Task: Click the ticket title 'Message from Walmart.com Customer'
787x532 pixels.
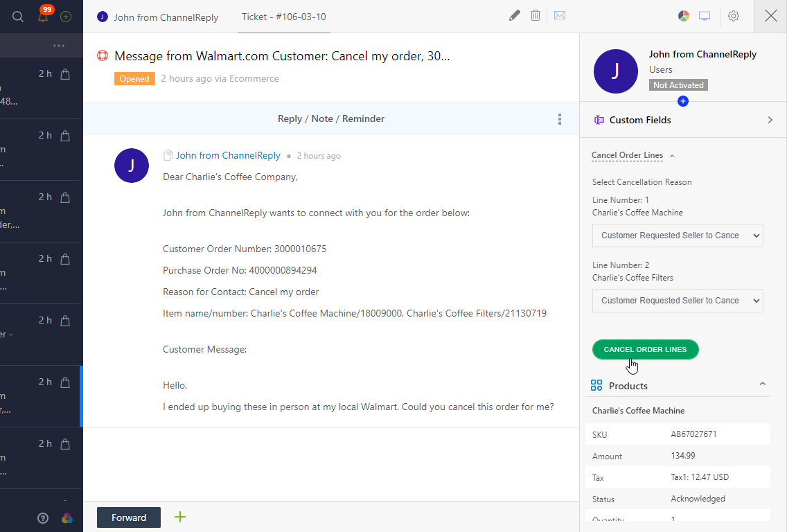Action: (x=282, y=55)
